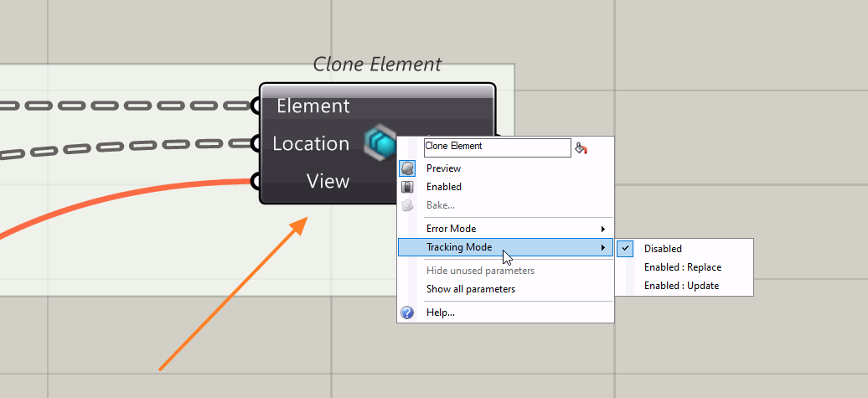Click the Location parameter label

(311, 144)
